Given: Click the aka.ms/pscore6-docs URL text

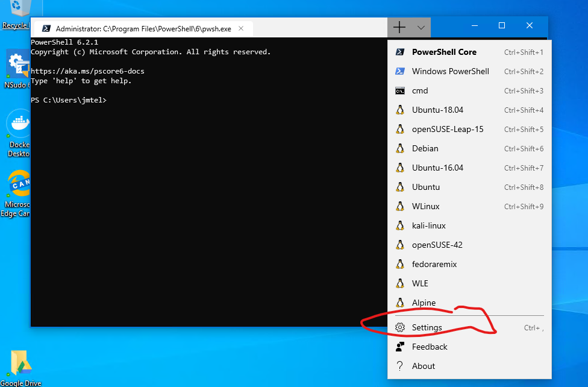Looking at the screenshot, I should coord(87,71).
